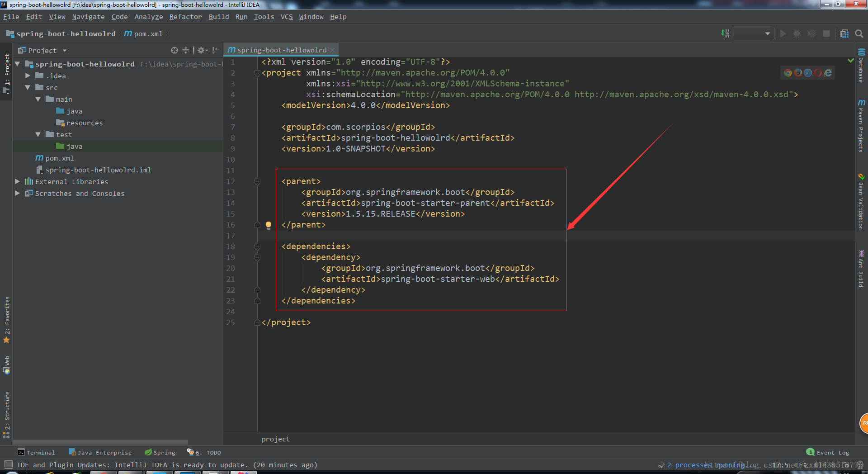Open the Refactor menu
Viewport: 868px width, 474px height.
click(x=185, y=17)
